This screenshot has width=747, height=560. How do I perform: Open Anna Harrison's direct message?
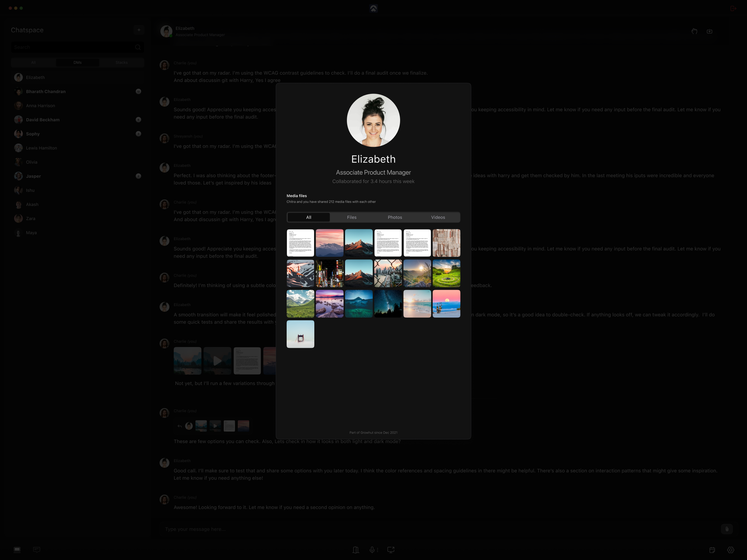click(x=78, y=106)
